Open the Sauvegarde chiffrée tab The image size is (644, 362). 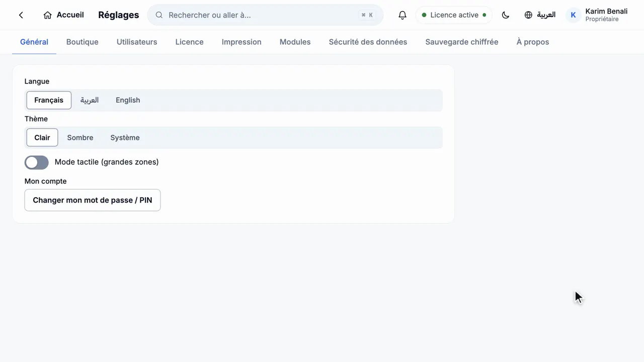462,42
